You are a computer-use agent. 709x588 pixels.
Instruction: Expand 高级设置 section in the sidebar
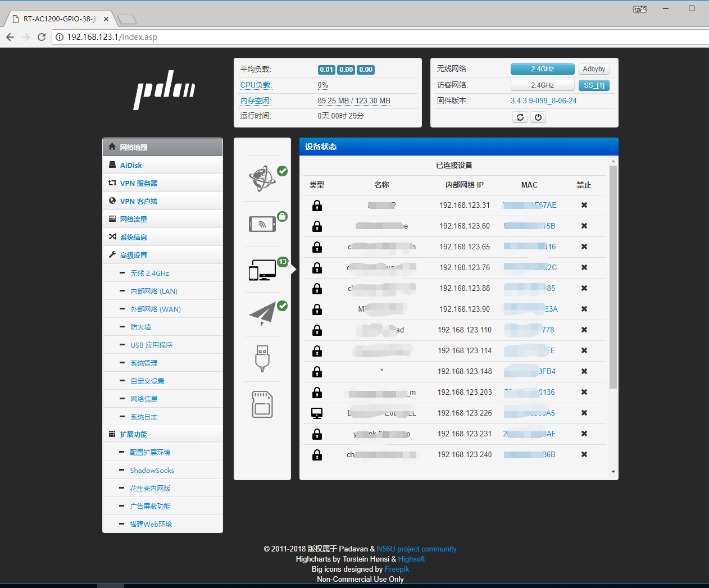[x=163, y=255]
